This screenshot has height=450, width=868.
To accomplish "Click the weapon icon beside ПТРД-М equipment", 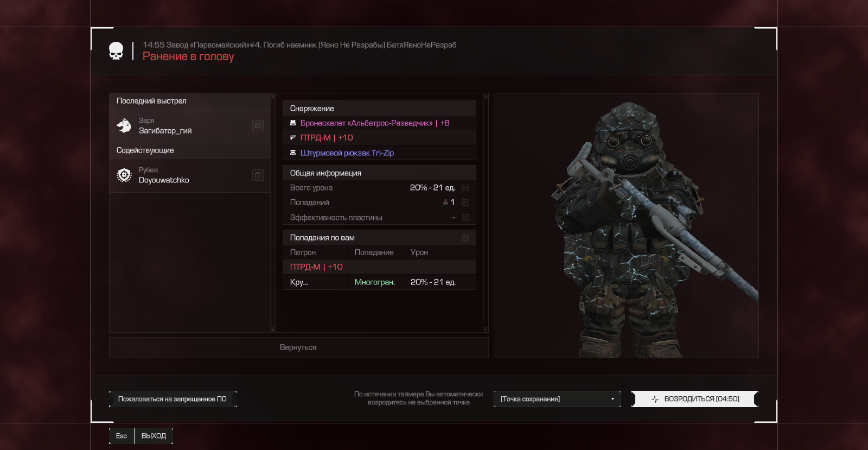I will tap(293, 138).
